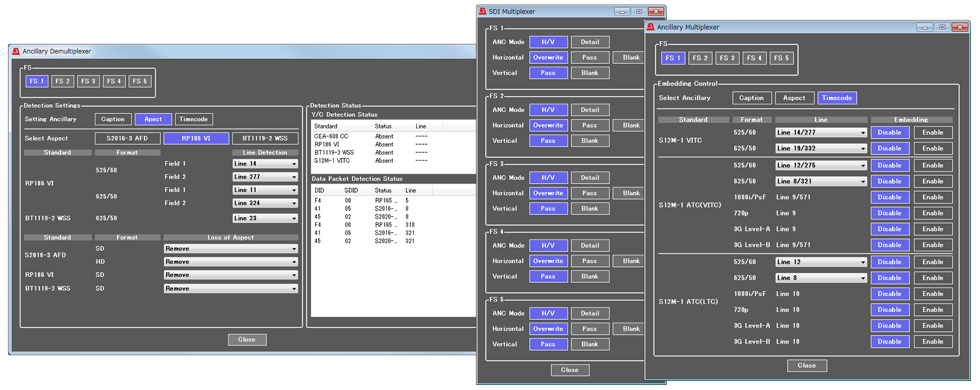This screenshot has width=980, height=390.
Task: Enable embedding for S12M-1 VITC 525/60
Action: pos(933,132)
